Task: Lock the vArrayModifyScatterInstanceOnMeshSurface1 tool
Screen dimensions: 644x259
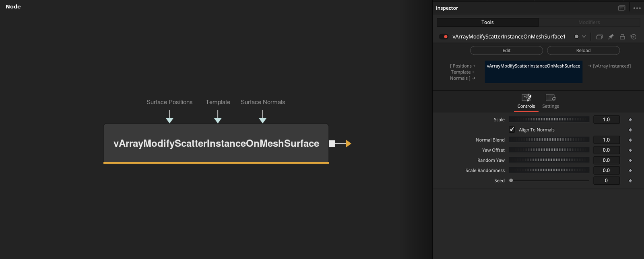Action: point(622,37)
